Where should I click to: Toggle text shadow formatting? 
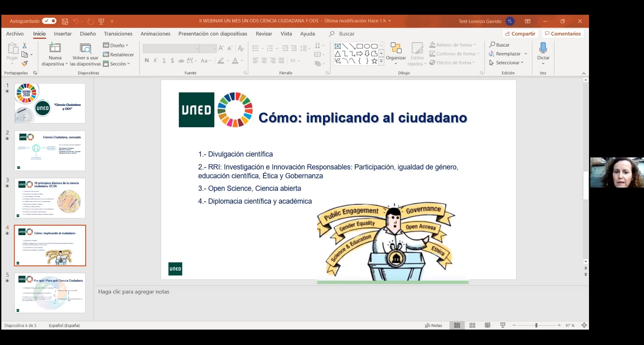coord(172,61)
